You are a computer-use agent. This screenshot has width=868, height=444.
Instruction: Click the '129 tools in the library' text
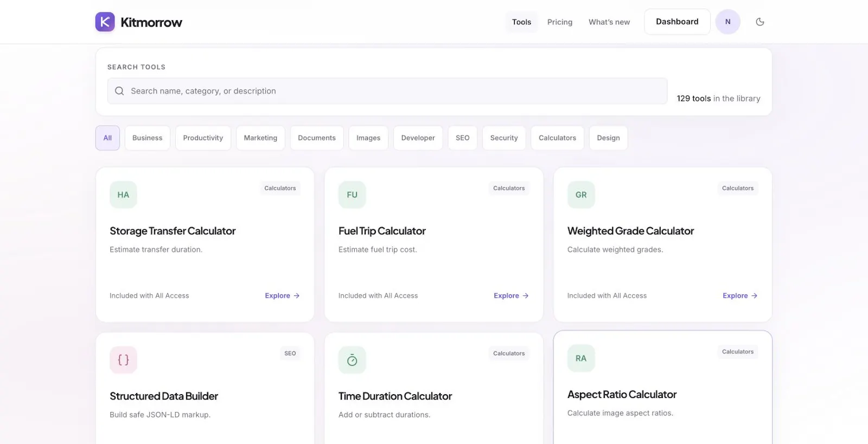coord(718,99)
